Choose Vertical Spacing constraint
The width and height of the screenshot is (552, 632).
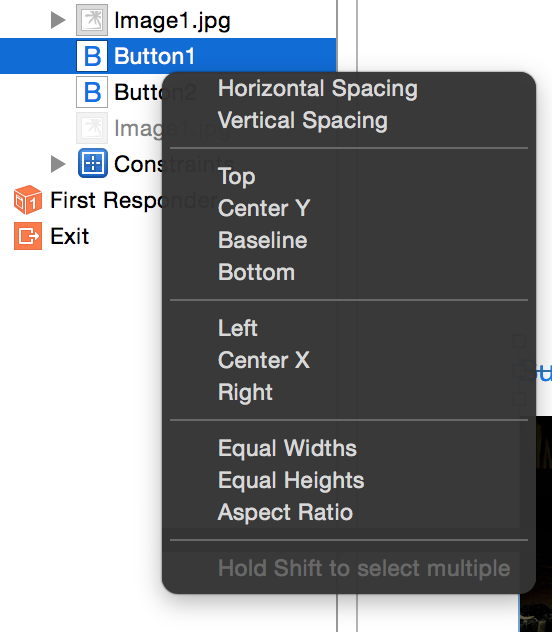pos(303,120)
